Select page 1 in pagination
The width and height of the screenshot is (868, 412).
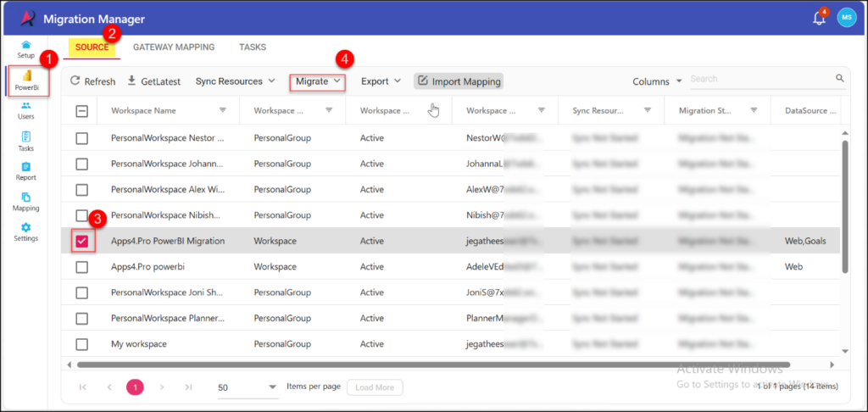[x=135, y=387]
